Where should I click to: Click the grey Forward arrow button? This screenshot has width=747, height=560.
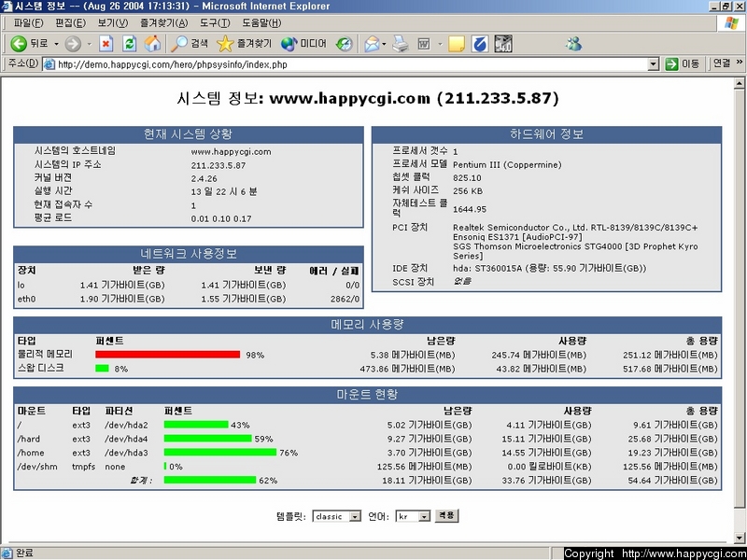[x=73, y=44]
